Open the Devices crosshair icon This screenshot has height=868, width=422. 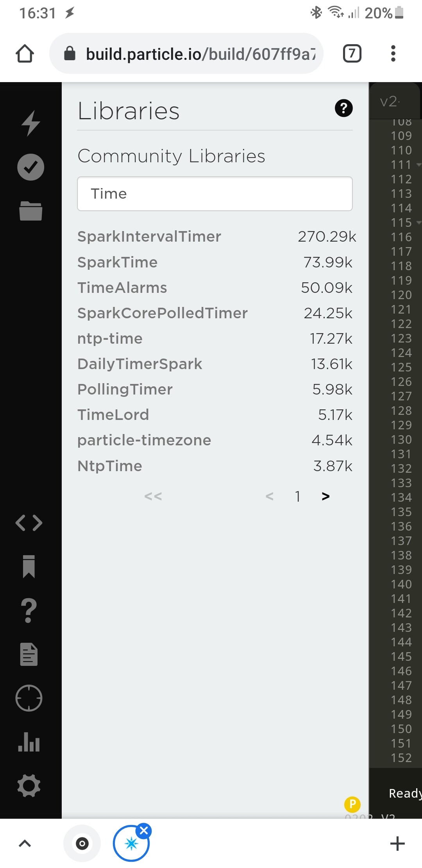(29, 698)
